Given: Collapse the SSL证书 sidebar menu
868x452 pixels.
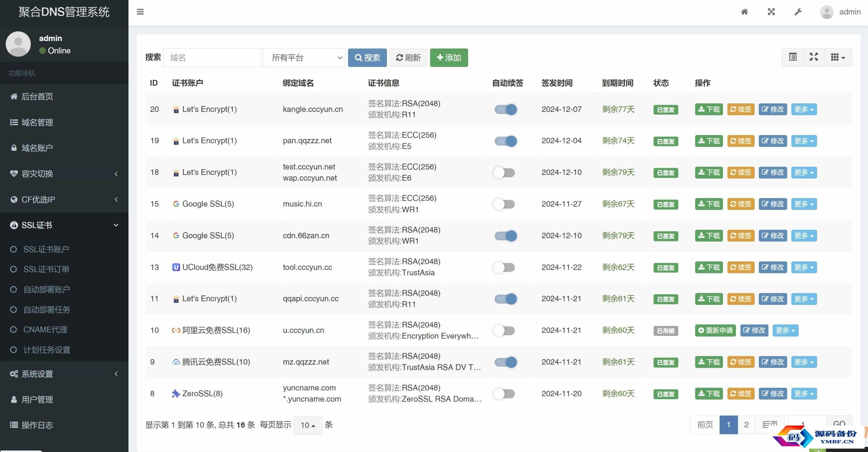Looking at the screenshot, I should [x=64, y=225].
